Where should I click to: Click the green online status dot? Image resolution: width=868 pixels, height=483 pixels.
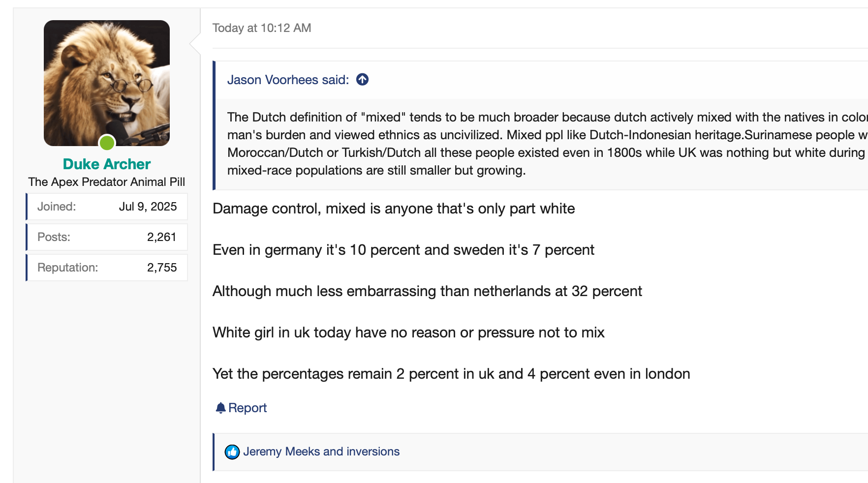pos(107,143)
